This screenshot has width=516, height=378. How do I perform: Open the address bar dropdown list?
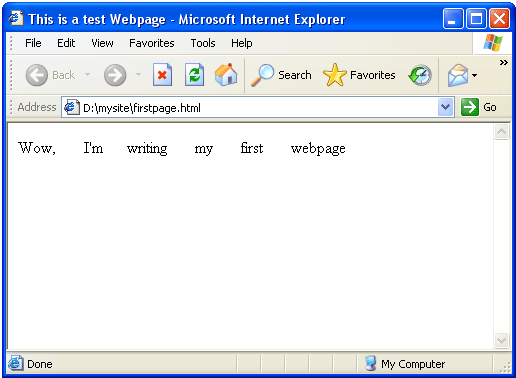pos(446,107)
